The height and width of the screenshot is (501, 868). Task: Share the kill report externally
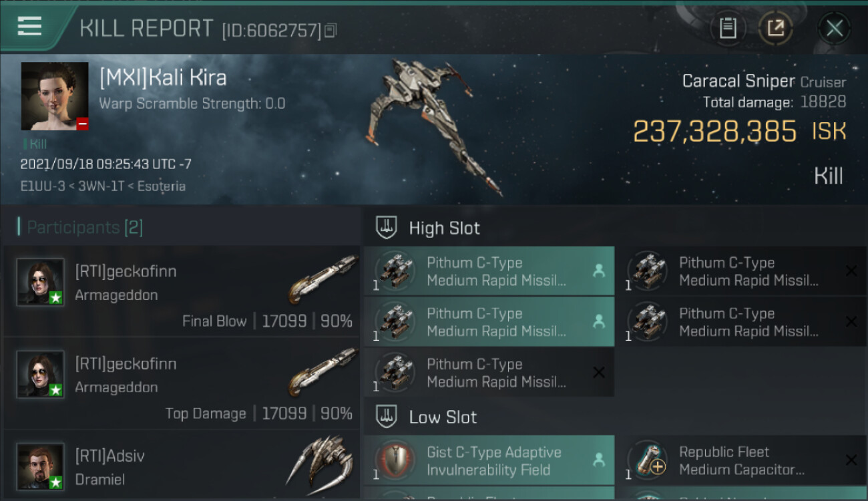click(775, 28)
